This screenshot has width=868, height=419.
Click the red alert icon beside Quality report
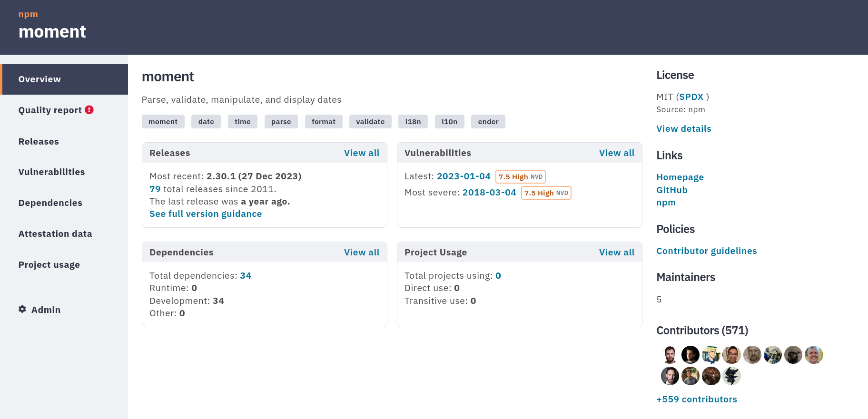tap(89, 110)
